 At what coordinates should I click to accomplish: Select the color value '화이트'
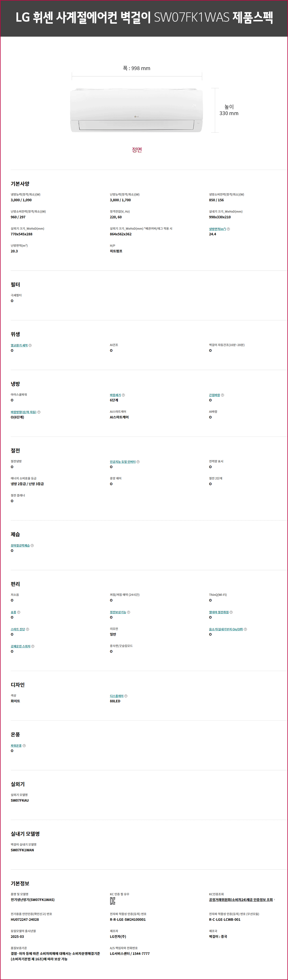(x=16, y=701)
